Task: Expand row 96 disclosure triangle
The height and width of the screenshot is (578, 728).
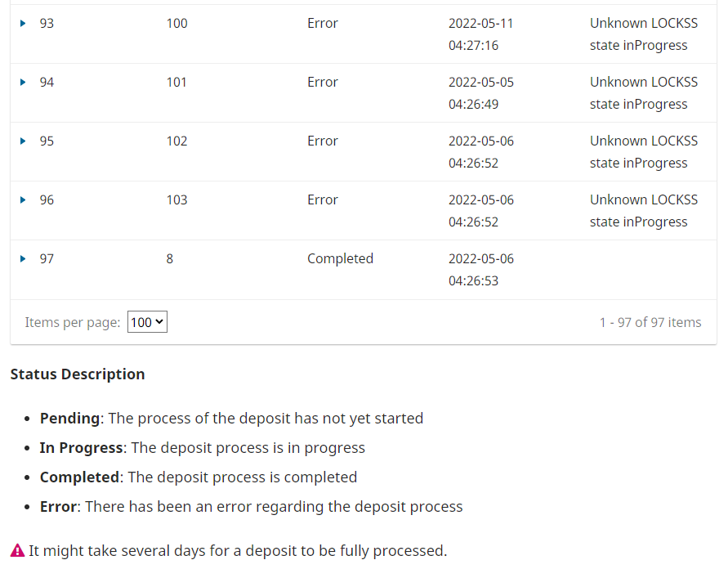Action: pos(23,199)
